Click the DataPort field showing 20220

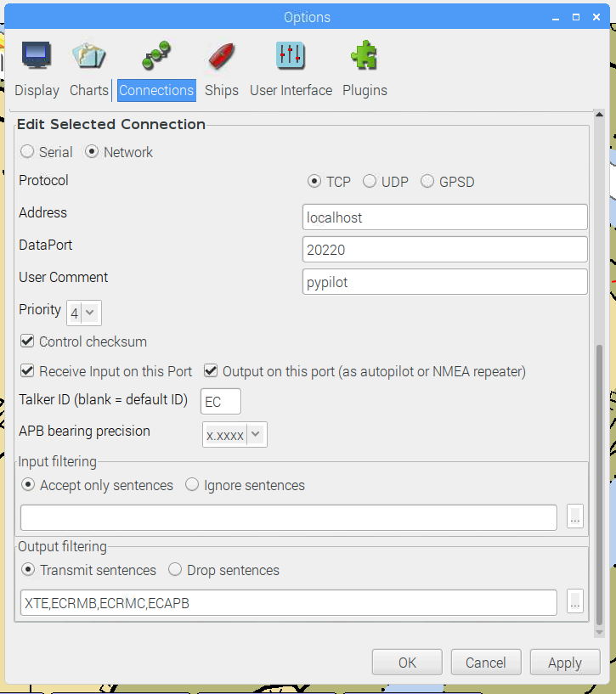(x=445, y=249)
